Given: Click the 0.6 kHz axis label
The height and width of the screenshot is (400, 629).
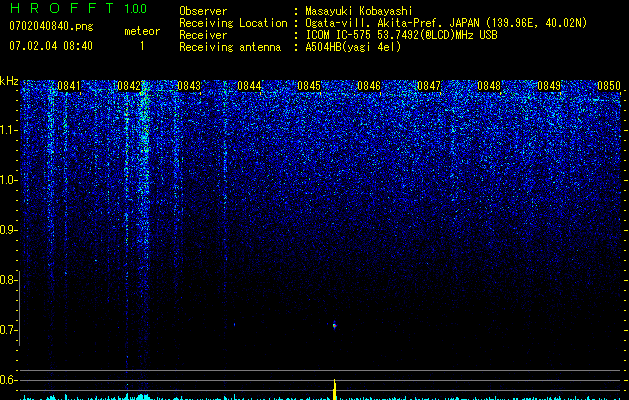Looking at the screenshot, I should [x=8, y=380].
